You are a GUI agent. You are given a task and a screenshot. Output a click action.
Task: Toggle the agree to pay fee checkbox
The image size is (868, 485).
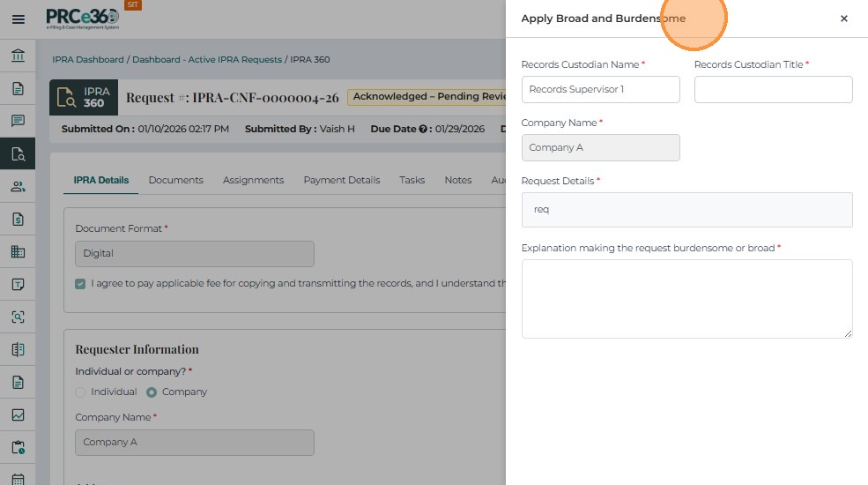pyautogui.click(x=81, y=284)
